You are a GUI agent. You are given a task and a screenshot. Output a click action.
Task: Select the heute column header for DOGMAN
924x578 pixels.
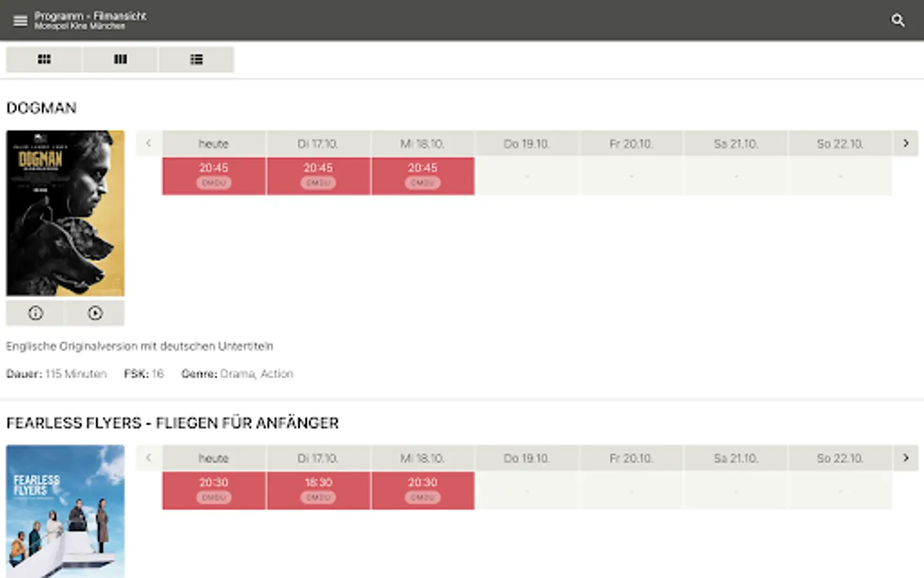(x=213, y=143)
